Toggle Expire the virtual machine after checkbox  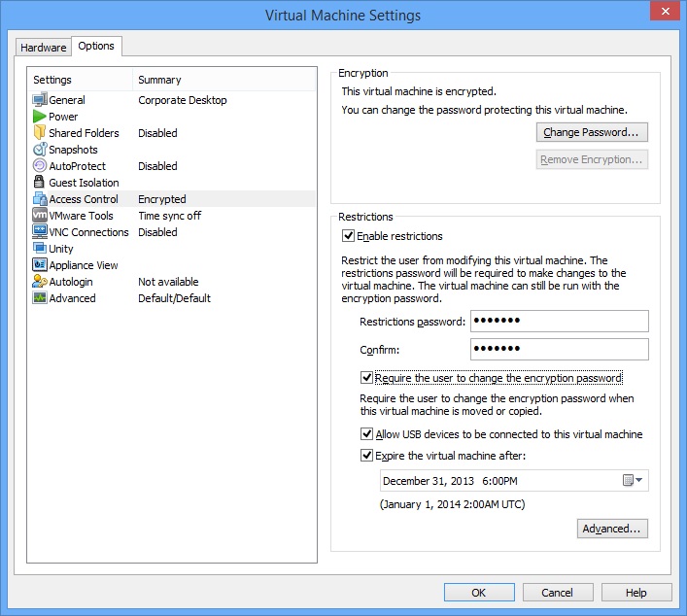(x=366, y=455)
